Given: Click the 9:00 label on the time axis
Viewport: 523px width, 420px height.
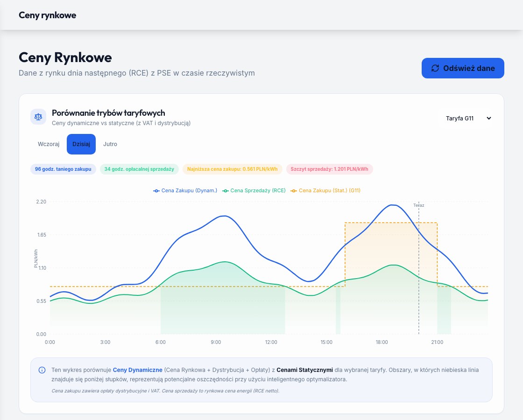Looking at the screenshot, I should [216, 343].
